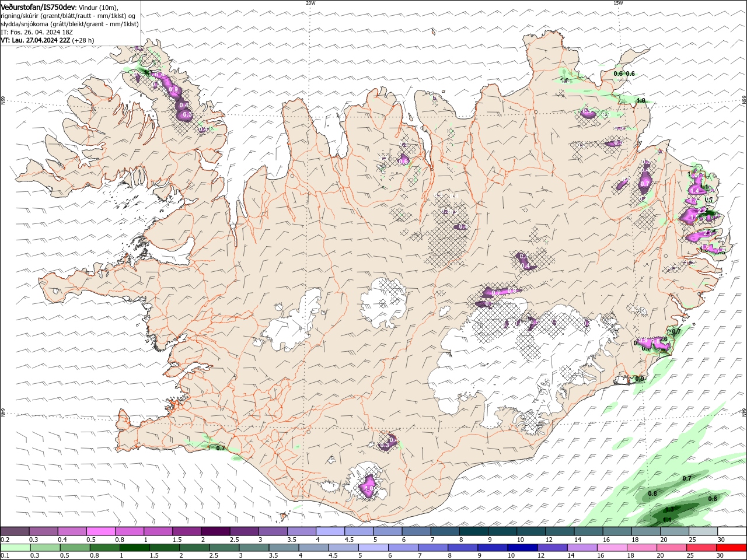747x560 pixels.
Task: Select pale green 0.1 swatch in lower scale
Action: pyautogui.click(x=15, y=548)
